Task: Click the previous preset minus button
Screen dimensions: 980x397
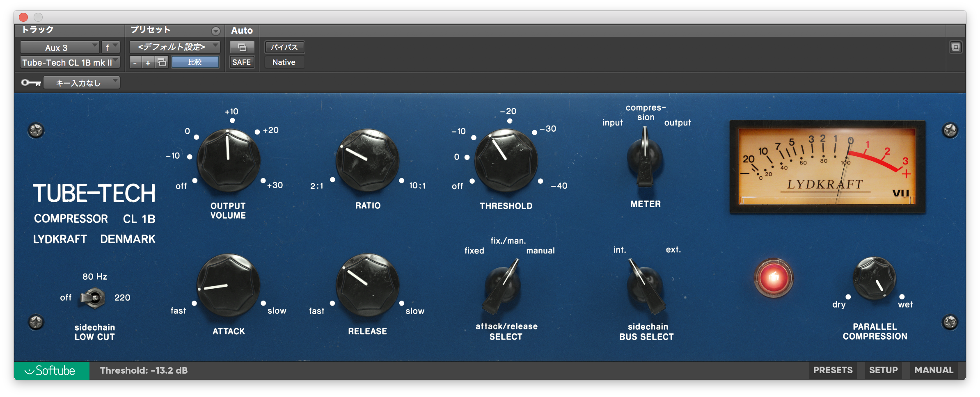Action: (x=135, y=63)
